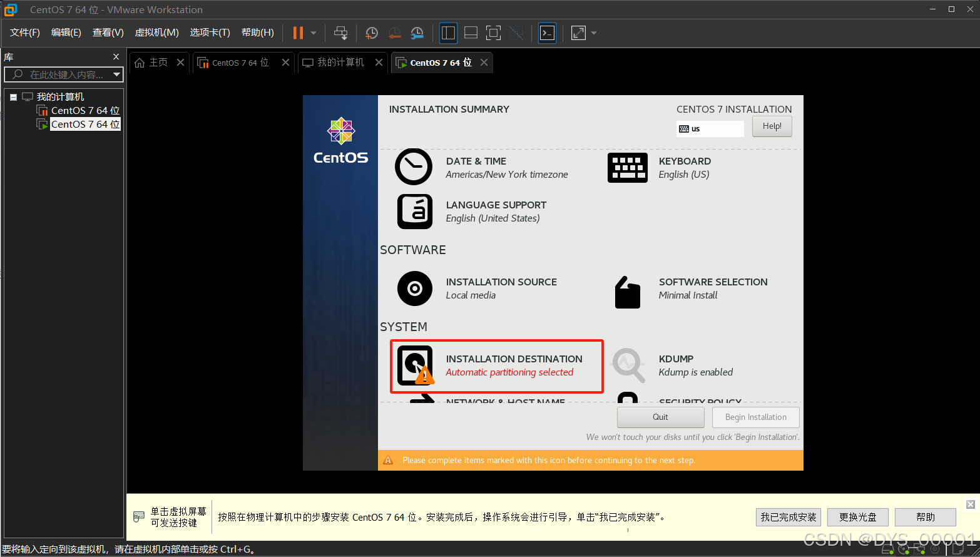The height and width of the screenshot is (557, 980).
Task: Open the 虚拟机(M) menu
Action: tap(157, 33)
